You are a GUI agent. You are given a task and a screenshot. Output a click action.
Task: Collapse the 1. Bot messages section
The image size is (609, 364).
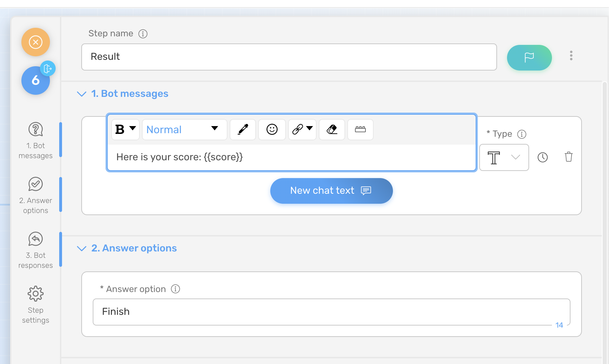point(82,94)
